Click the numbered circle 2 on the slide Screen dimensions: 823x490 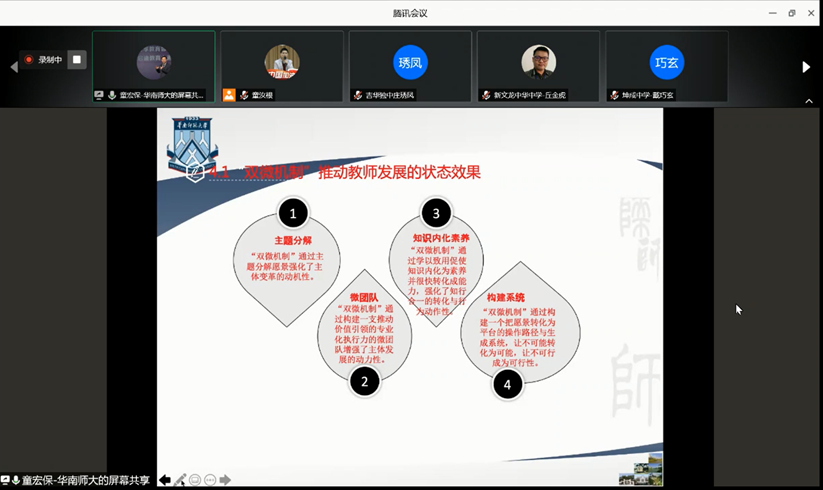(364, 381)
